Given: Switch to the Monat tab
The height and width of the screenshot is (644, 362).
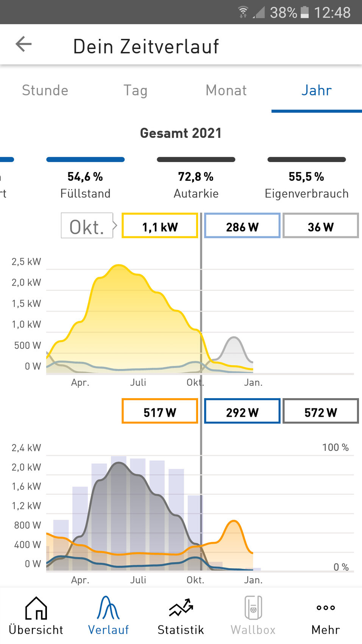Looking at the screenshot, I should pyautogui.click(x=226, y=91).
